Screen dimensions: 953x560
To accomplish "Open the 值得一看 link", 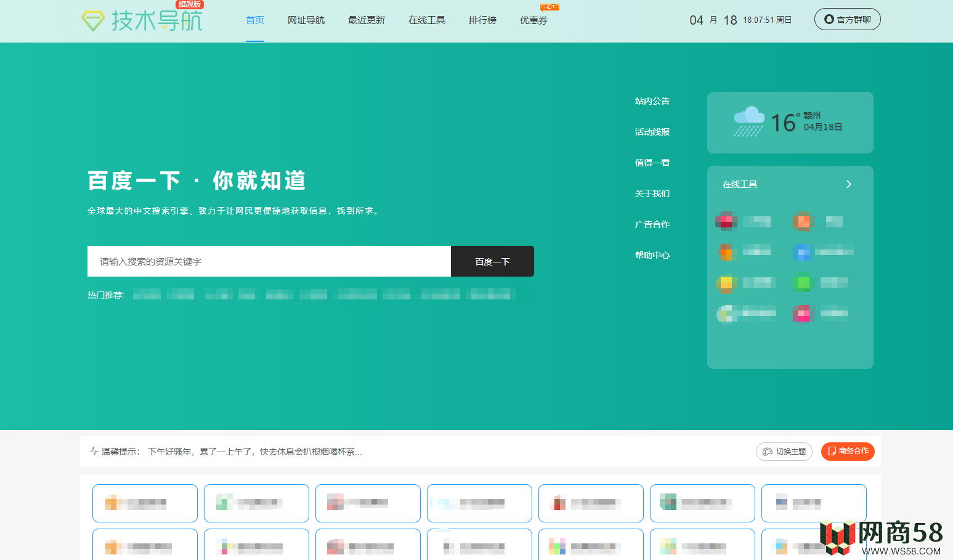I will pyautogui.click(x=652, y=163).
